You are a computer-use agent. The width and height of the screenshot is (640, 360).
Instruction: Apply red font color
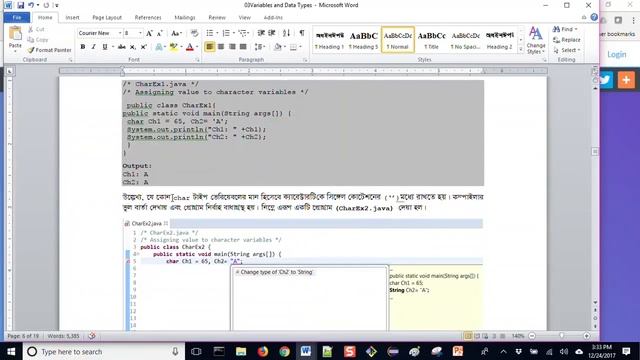click(189, 47)
